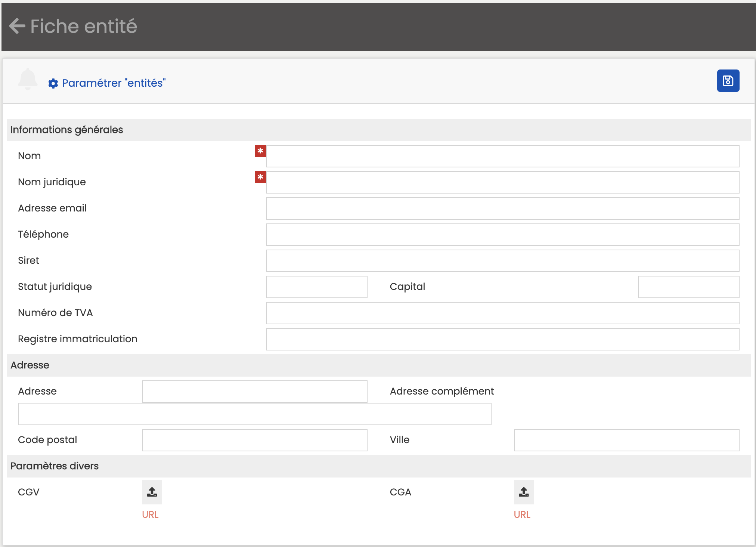Viewport: 756px width, 547px height.
Task: Click the Adresse complément label
Action: pos(442,391)
